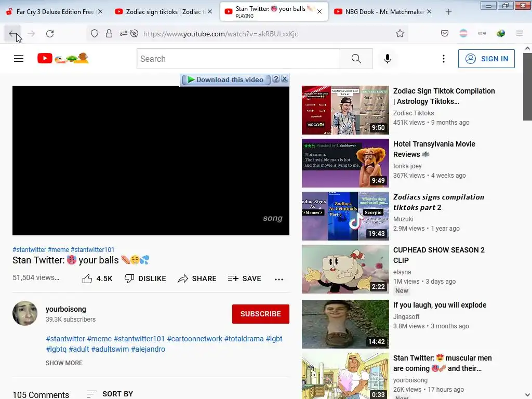Click the scrollbar down arrow
This screenshot has width=532, height=399.
tap(527, 395)
